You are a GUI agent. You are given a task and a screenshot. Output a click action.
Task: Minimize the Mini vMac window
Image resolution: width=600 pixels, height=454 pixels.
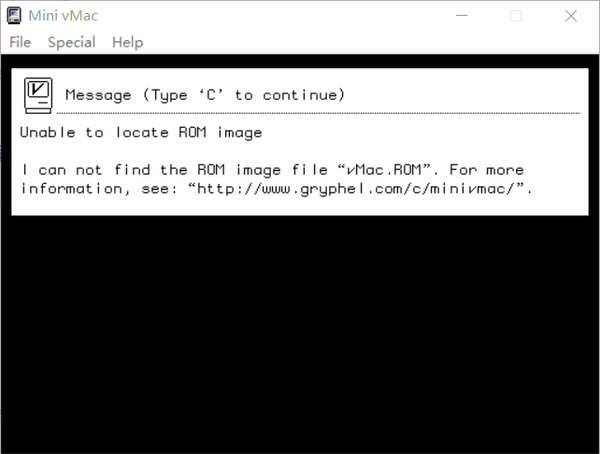pos(463,15)
